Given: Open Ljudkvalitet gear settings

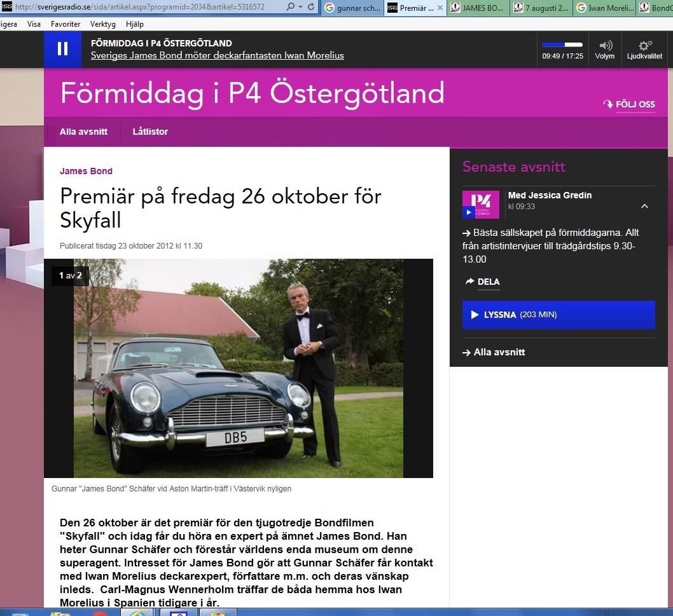Looking at the screenshot, I should tap(644, 45).
